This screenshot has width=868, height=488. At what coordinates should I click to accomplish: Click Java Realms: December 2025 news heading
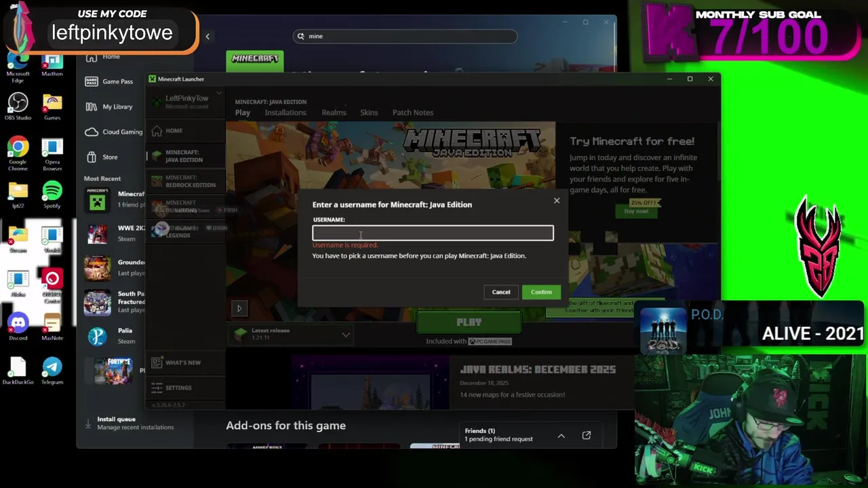point(538,370)
